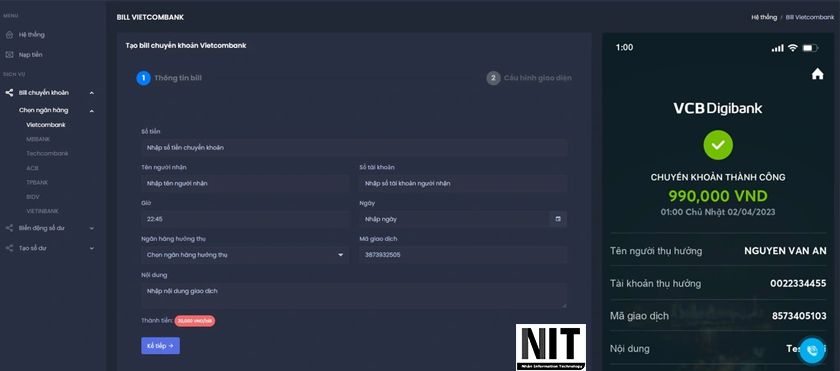Click transaction code 8573405103 in preview
Screen dimensions: 840x371
pos(799,316)
